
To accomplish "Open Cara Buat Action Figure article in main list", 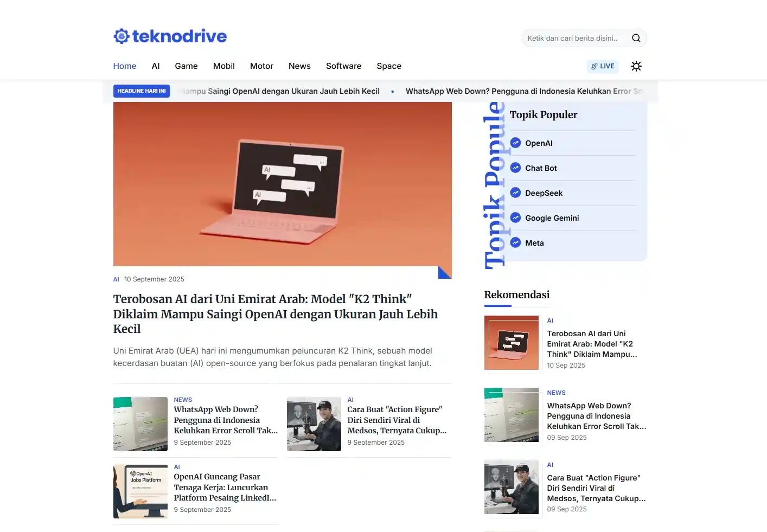I will tap(397, 420).
